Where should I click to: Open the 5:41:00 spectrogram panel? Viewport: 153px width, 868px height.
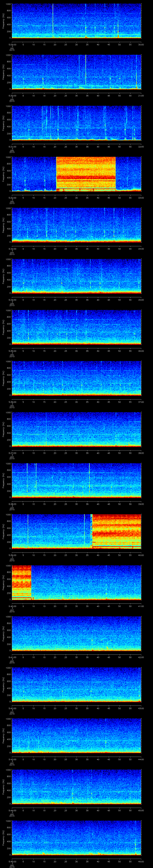(x=76, y=633)
